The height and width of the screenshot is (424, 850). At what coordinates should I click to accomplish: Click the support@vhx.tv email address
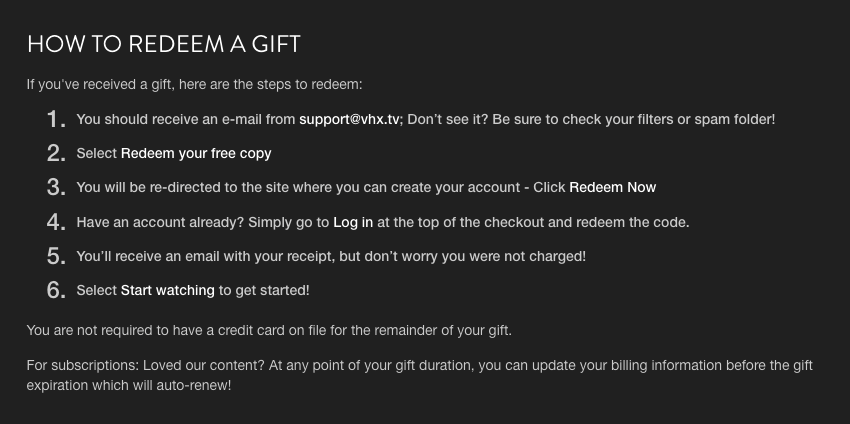pos(350,119)
